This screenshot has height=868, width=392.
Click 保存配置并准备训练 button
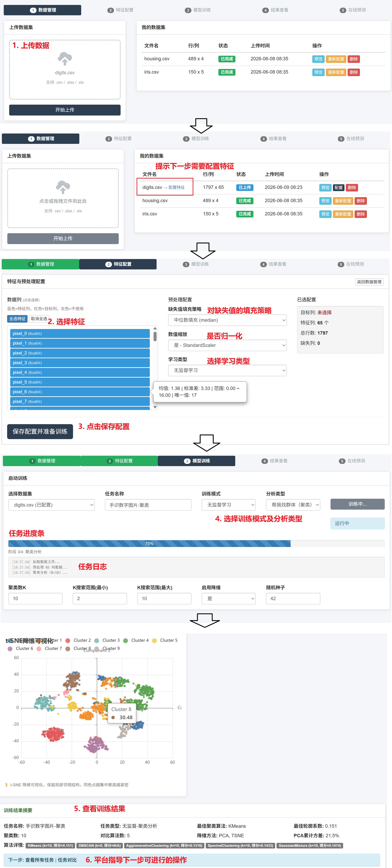point(40,432)
